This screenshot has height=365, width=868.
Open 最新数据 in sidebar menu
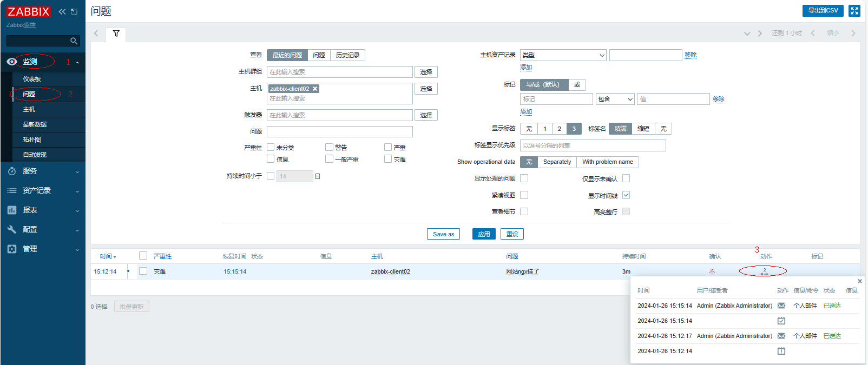coord(35,124)
